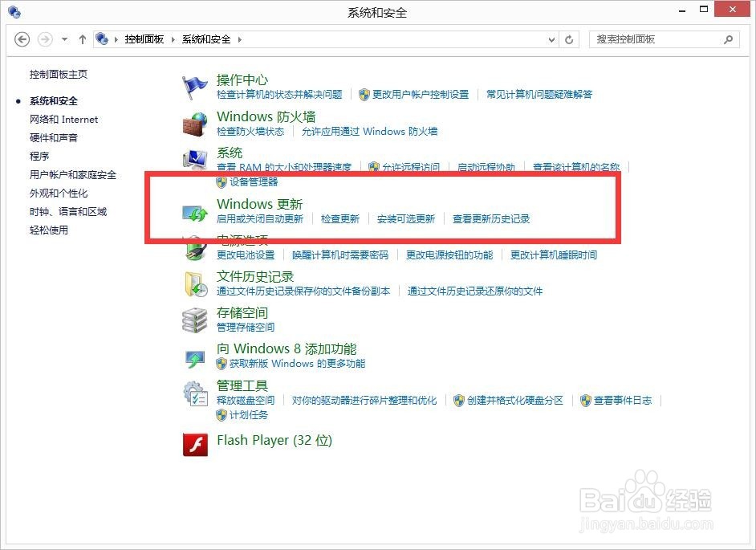Open the address bar history dropdown
This screenshot has height=550, width=756.
(x=551, y=39)
